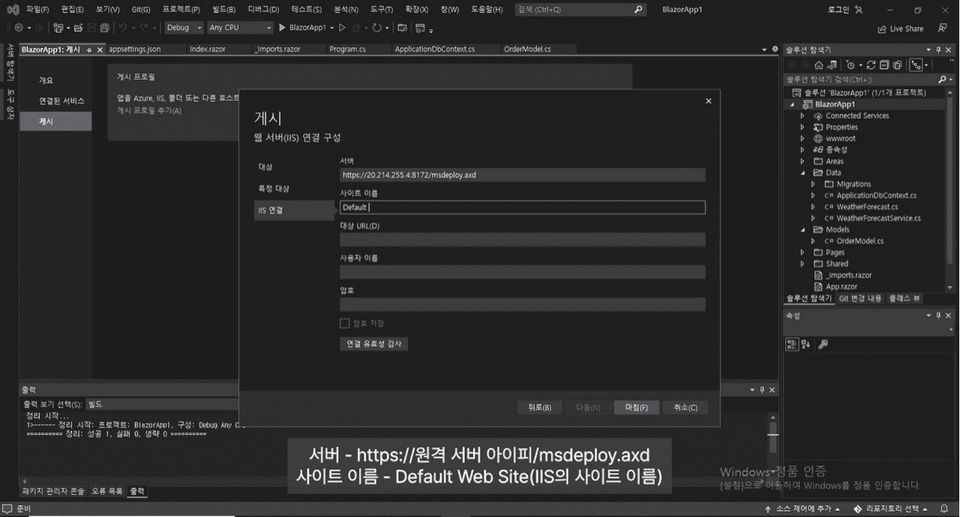Click the 마침(F) finish button

tap(636, 407)
